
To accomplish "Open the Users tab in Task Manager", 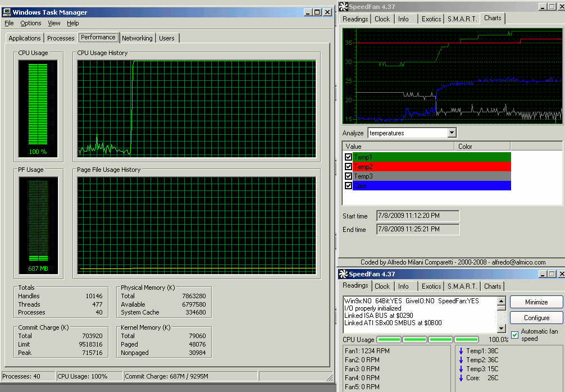I will [166, 38].
